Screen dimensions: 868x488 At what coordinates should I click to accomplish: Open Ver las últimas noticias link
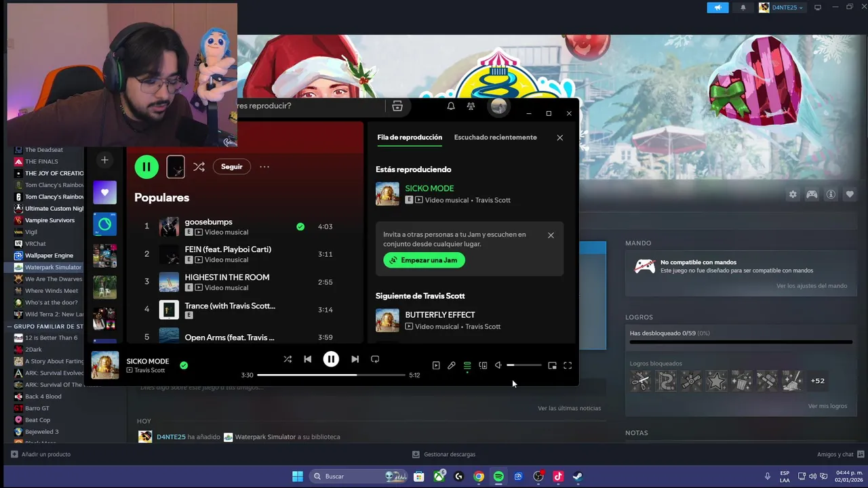pyautogui.click(x=570, y=408)
